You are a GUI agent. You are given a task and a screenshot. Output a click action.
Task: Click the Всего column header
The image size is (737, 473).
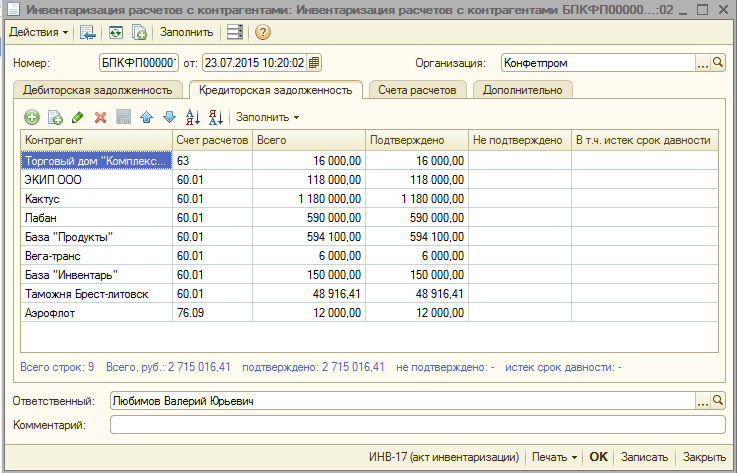click(x=309, y=140)
